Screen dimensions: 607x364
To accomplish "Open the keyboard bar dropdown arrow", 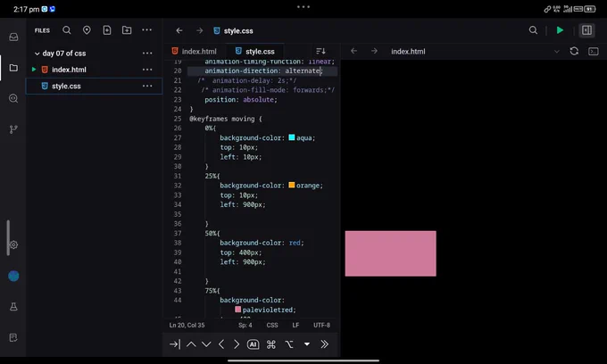I will coord(306,343).
